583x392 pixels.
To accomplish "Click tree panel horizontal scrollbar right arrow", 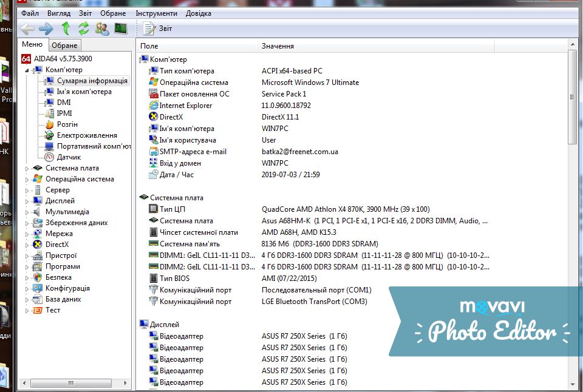I will pos(125,383).
